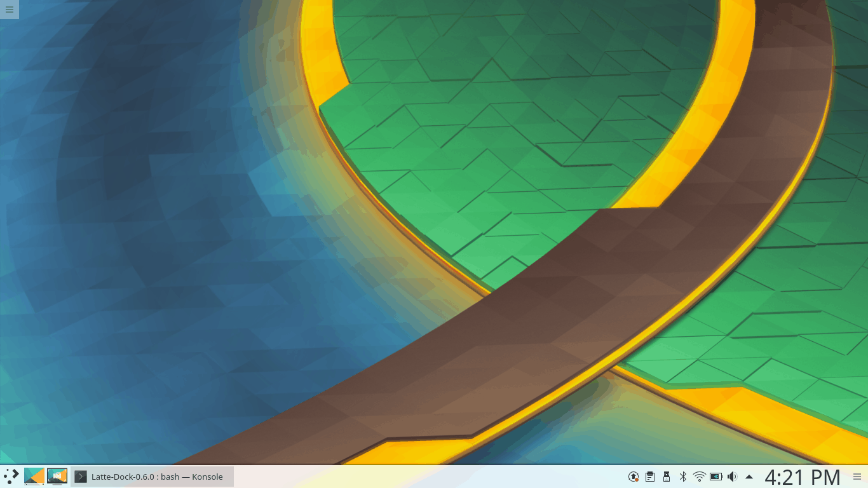Click the second virtual desktop pager thumbnail
The height and width of the screenshot is (488, 868).
coord(57,476)
